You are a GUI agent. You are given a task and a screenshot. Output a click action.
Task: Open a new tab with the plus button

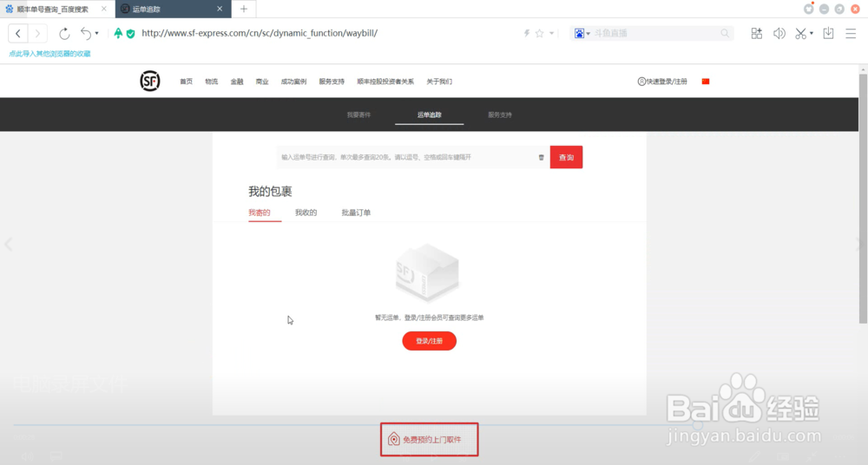(244, 9)
